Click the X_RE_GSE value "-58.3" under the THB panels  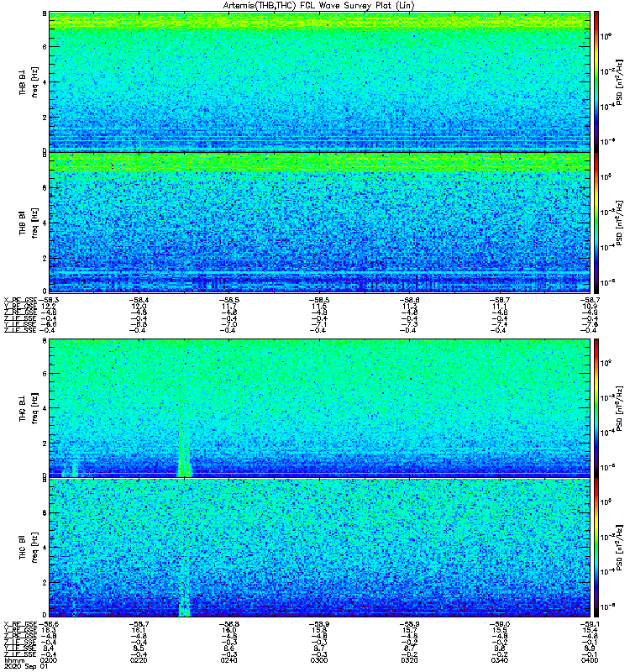49,300
